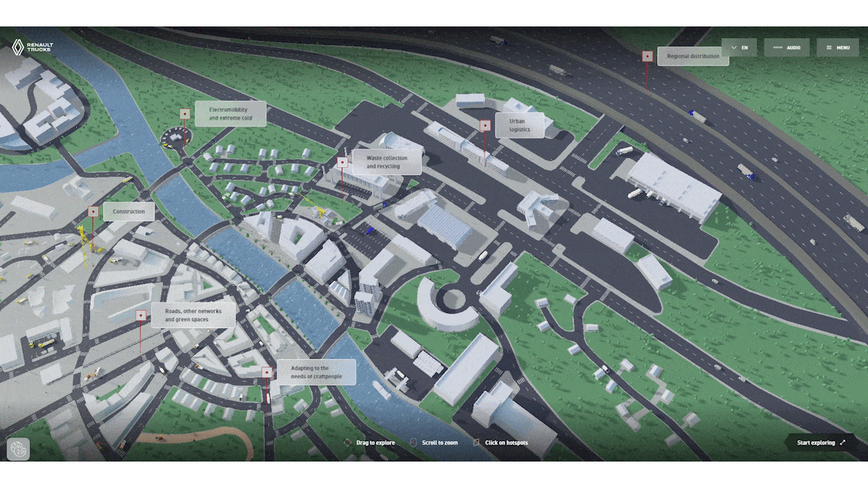
Task: Click Adapting to the needs of craftpeople label
Action: tap(316, 372)
